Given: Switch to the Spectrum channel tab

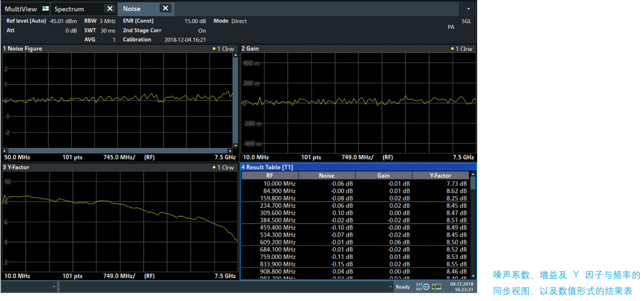Looking at the screenshot, I should click(x=69, y=9).
